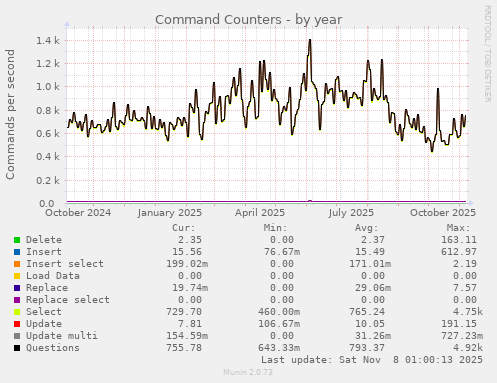This screenshot has height=383, width=497.
Task: Click the Insert select current value 199.02m
Action: click(187, 264)
